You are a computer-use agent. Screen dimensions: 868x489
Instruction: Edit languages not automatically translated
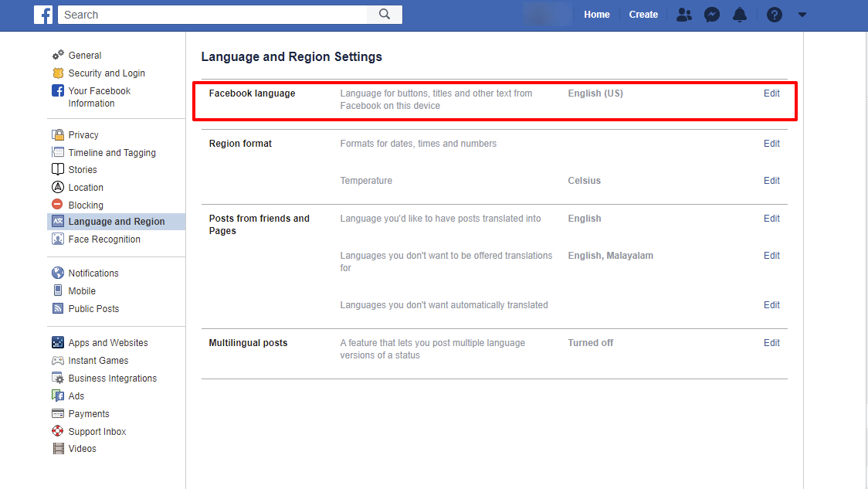(771, 304)
